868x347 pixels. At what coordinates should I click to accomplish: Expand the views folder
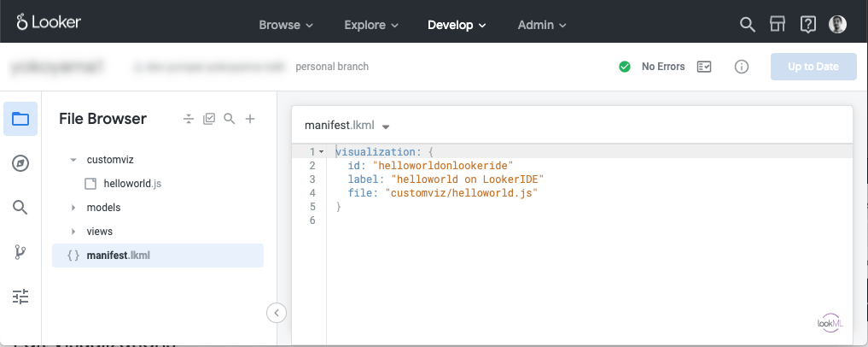pyautogui.click(x=73, y=231)
